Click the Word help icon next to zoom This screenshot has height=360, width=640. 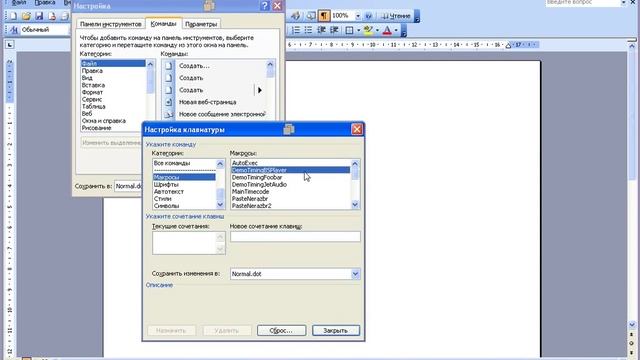coord(368,16)
